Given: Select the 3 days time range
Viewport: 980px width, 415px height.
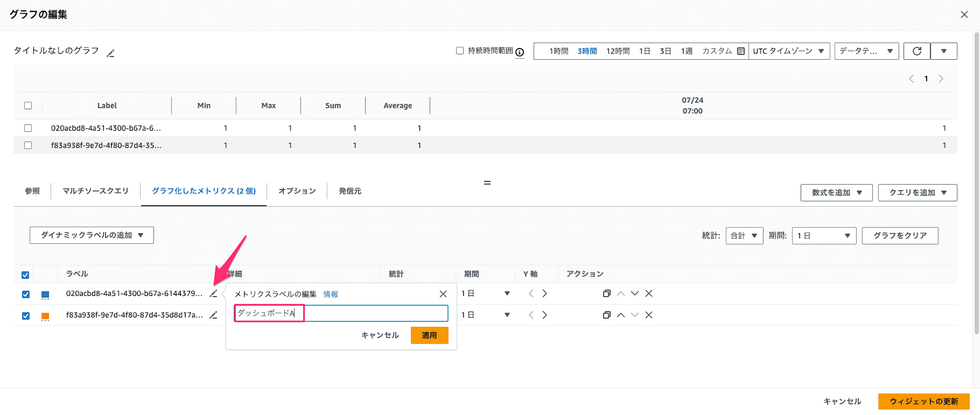Looking at the screenshot, I should 665,51.
